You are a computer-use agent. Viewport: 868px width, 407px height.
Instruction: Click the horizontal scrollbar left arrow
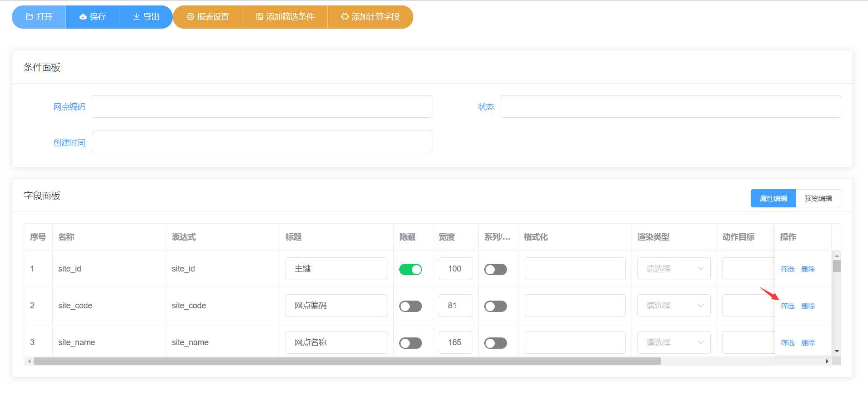tap(30, 361)
